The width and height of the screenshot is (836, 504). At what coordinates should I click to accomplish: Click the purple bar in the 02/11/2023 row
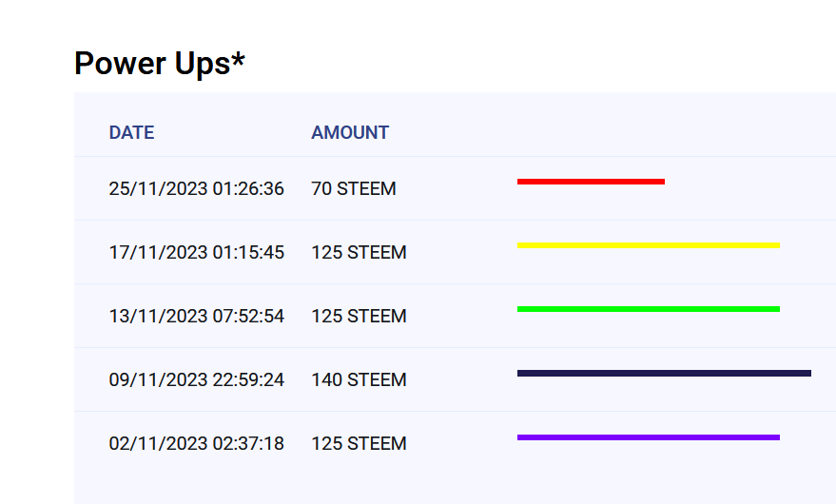(648, 437)
